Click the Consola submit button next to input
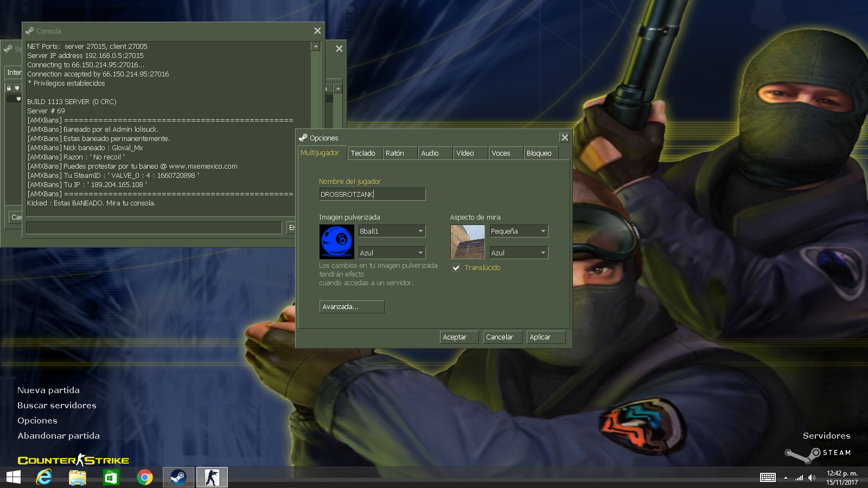Viewport: 868px width, 488px height. point(291,228)
